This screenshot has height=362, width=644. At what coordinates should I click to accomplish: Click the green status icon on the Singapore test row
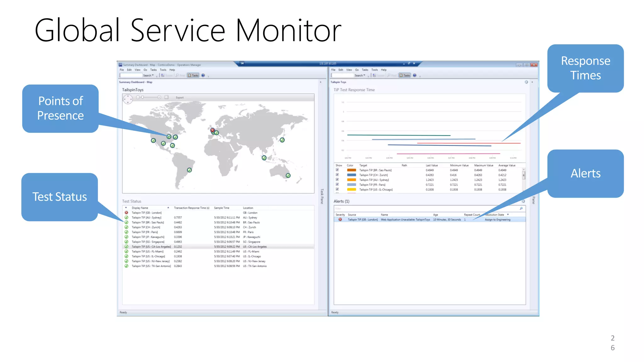click(x=126, y=242)
